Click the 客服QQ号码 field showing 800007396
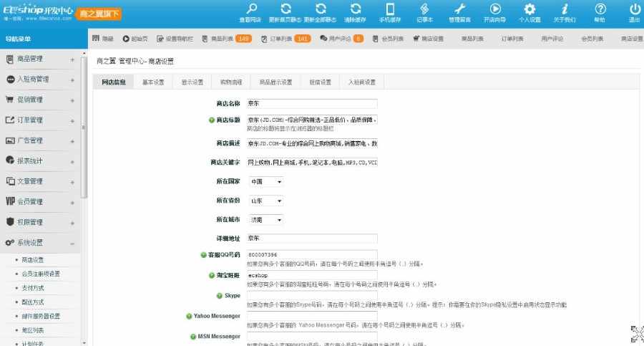644x346 pixels. coord(312,255)
